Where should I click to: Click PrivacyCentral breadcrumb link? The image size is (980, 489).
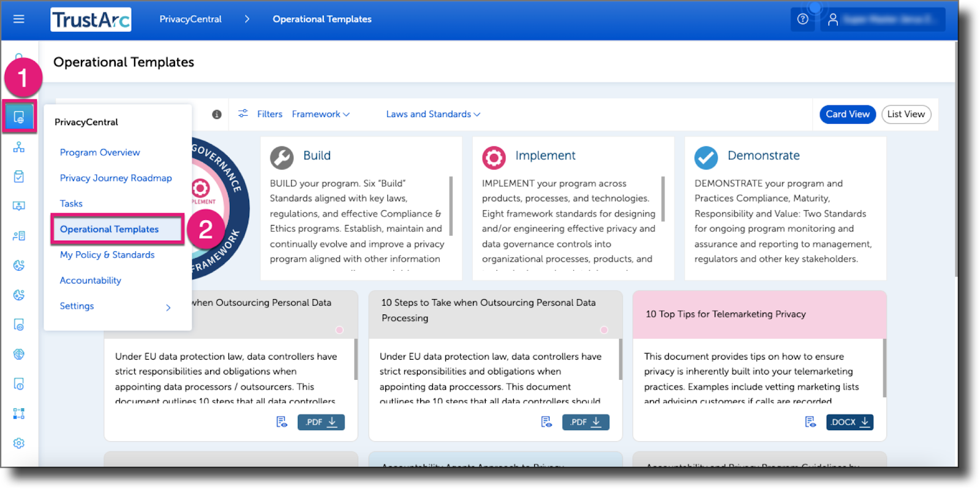tap(190, 19)
